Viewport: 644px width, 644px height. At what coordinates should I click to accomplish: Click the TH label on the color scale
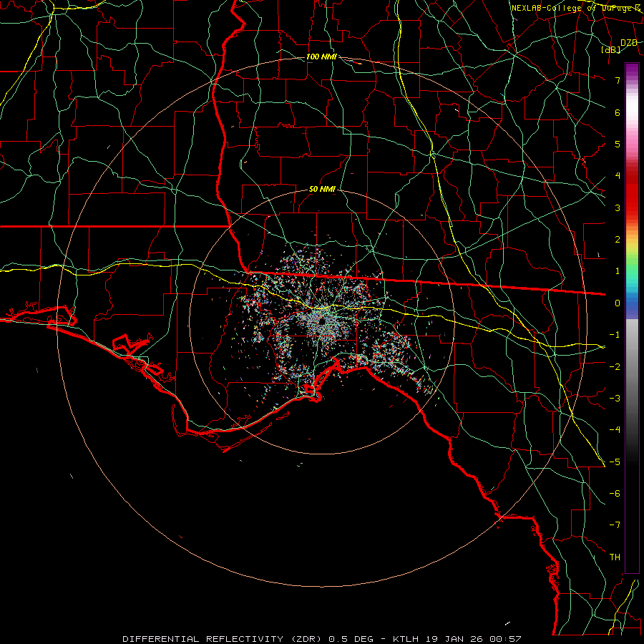(x=615, y=557)
